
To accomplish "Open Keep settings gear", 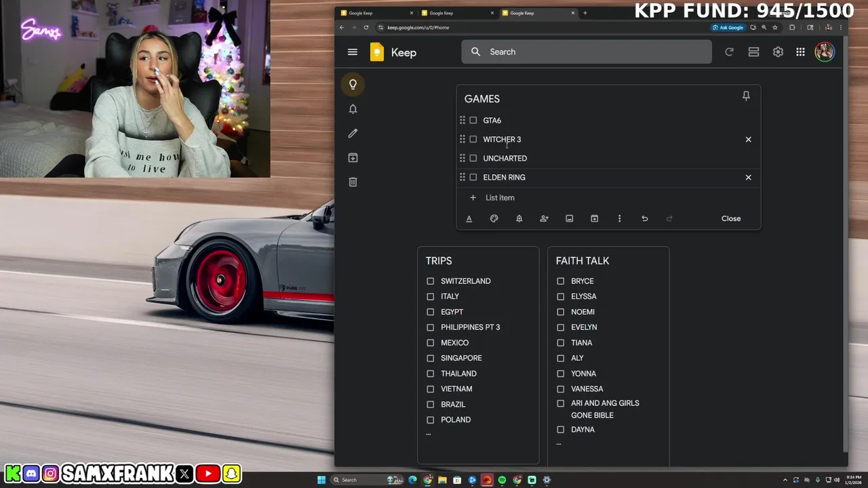I will pyautogui.click(x=778, y=52).
